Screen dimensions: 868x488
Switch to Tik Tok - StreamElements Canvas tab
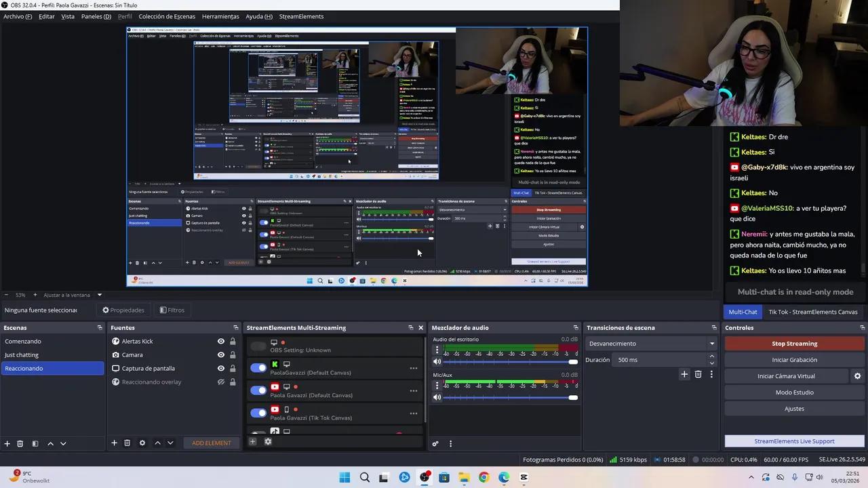pyautogui.click(x=813, y=312)
